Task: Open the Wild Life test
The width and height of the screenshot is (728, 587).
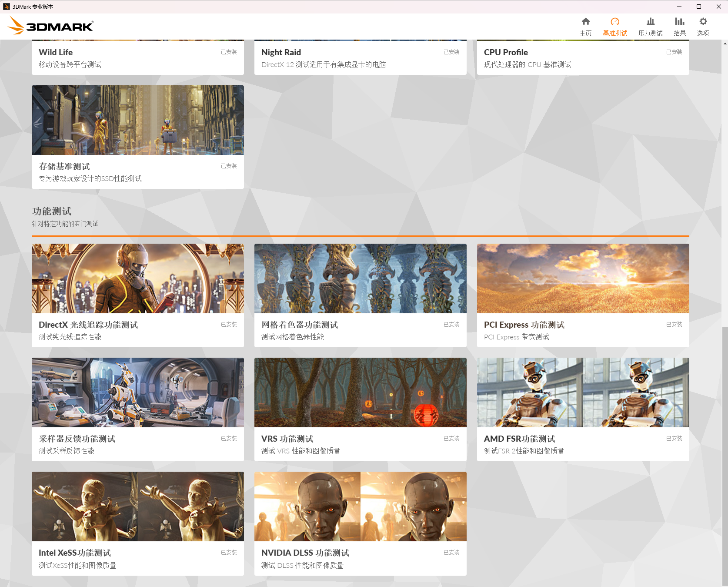Action: pos(138,57)
